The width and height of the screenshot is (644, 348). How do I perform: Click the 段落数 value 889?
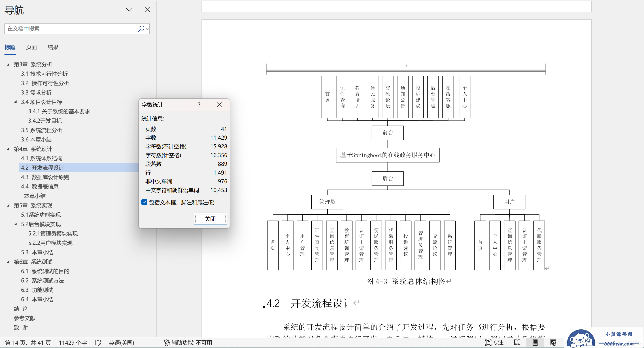(222, 164)
